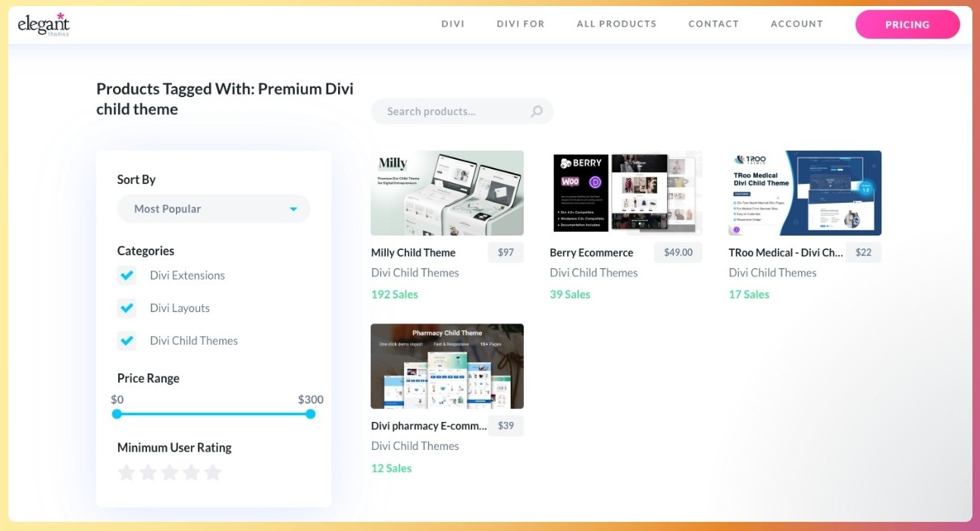Open the Most Popular sort dropdown
This screenshot has height=531, width=980.
pyautogui.click(x=213, y=209)
